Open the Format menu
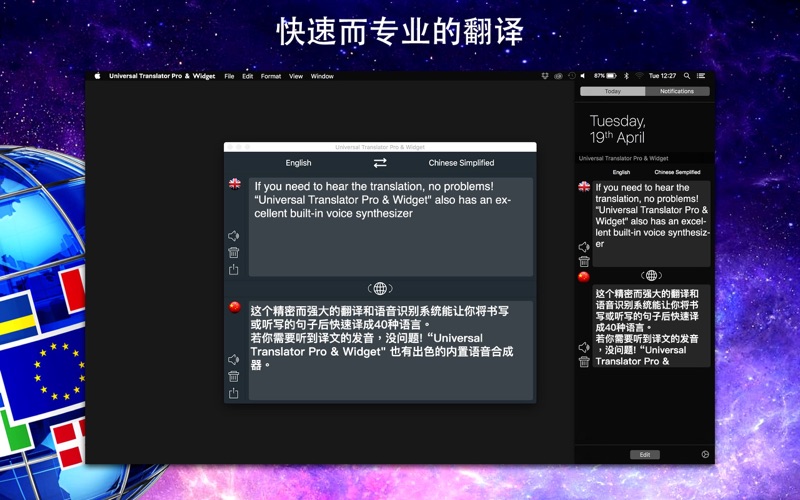 pos(271,76)
